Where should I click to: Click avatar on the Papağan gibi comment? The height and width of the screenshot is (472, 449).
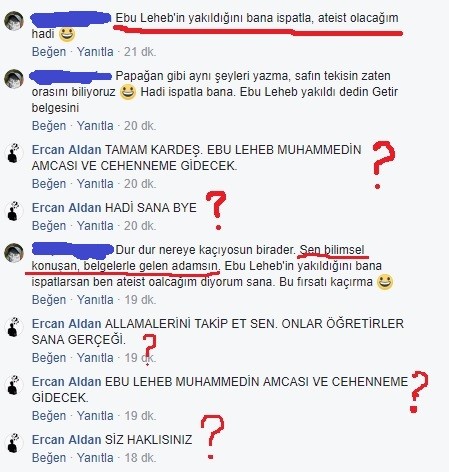pyautogui.click(x=14, y=79)
